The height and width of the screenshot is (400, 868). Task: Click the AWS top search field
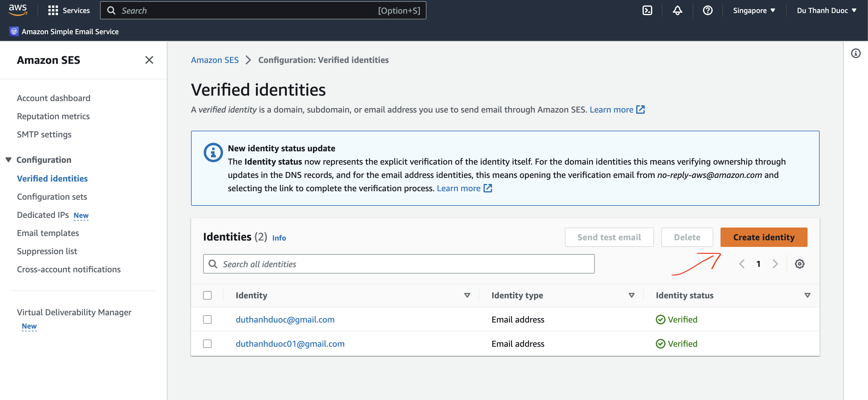coord(263,11)
